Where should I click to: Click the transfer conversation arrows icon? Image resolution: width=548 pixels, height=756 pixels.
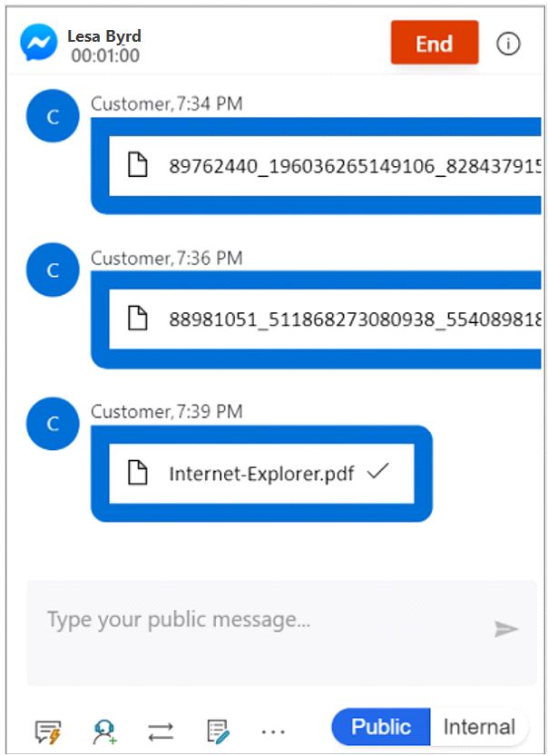pos(161,731)
